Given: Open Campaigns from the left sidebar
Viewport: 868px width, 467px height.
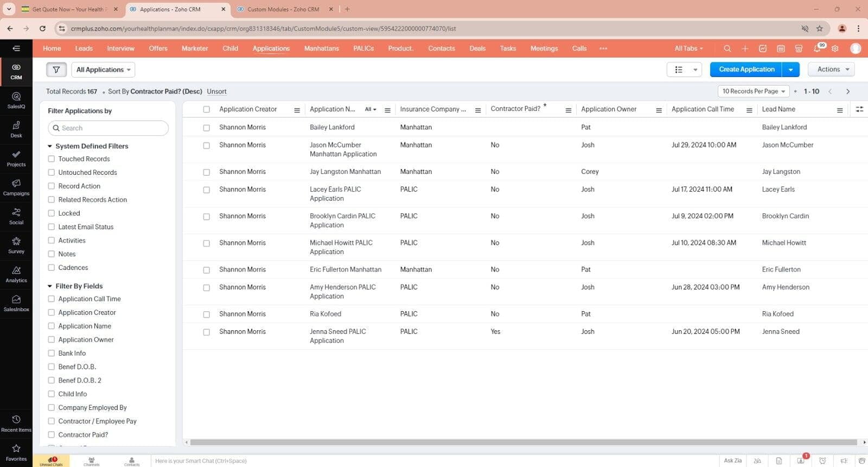Looking at the screenshot, I should click(16, 187).
